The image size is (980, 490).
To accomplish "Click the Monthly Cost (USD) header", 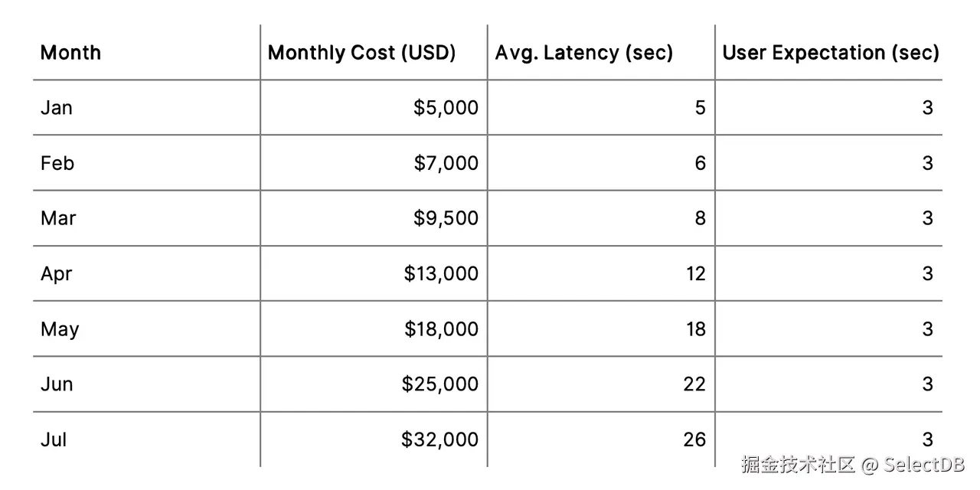I will [361, 53].
